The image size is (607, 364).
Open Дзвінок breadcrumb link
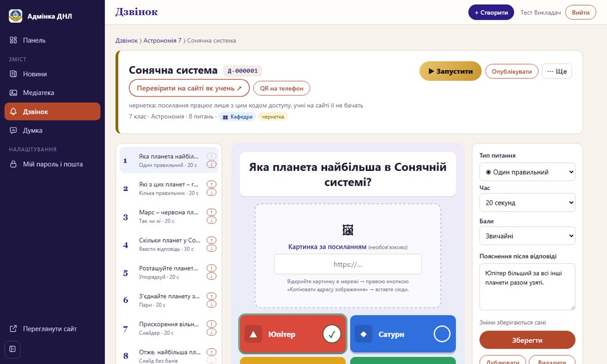coord(126,40)
